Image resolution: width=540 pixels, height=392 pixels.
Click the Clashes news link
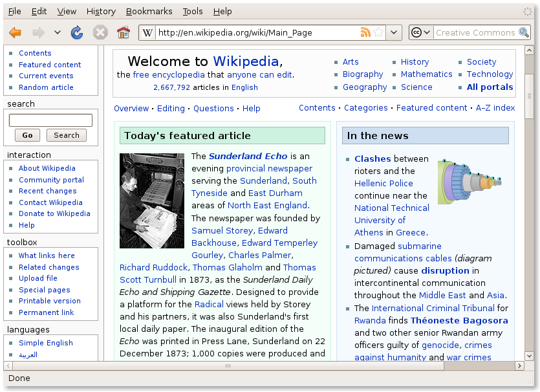(373, 158)
